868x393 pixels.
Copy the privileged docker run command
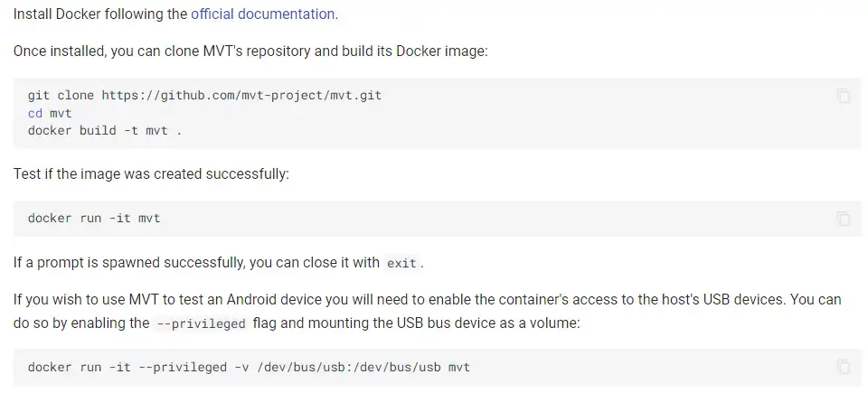point(843,367)
